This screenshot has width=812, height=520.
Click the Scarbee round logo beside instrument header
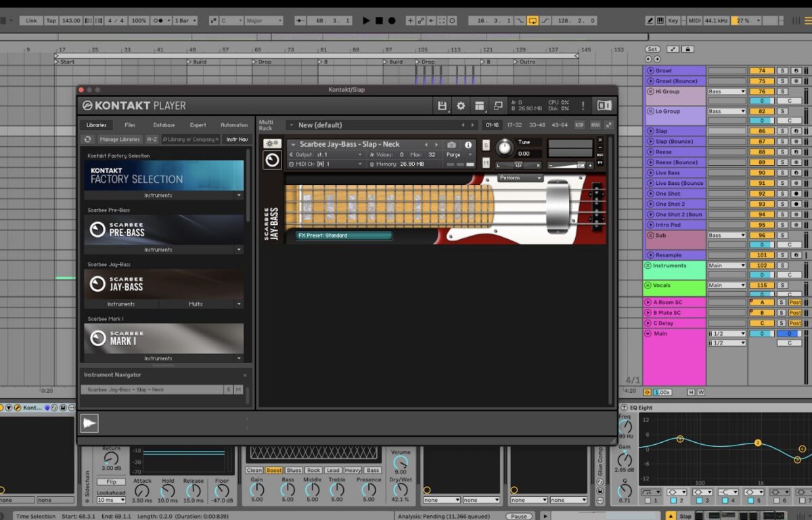pyautogui.click(x=272, y=160)
